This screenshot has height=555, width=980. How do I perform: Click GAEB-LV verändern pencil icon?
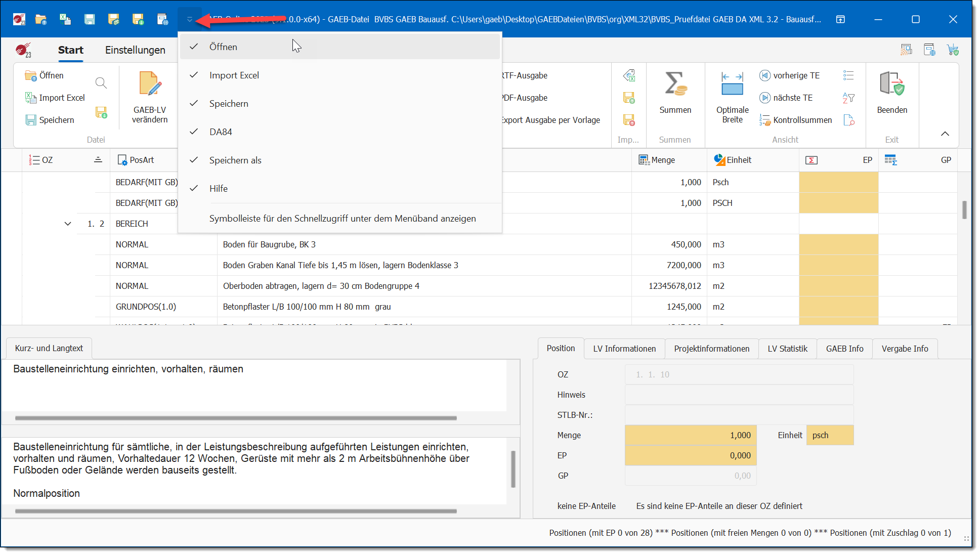click(150, 84)
